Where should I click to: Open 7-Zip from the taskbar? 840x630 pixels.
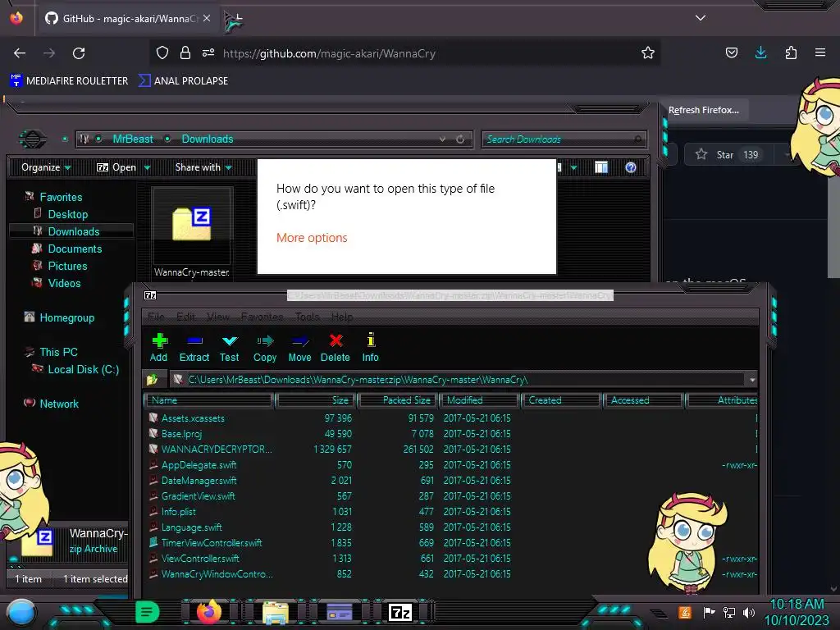click(400, 612)
